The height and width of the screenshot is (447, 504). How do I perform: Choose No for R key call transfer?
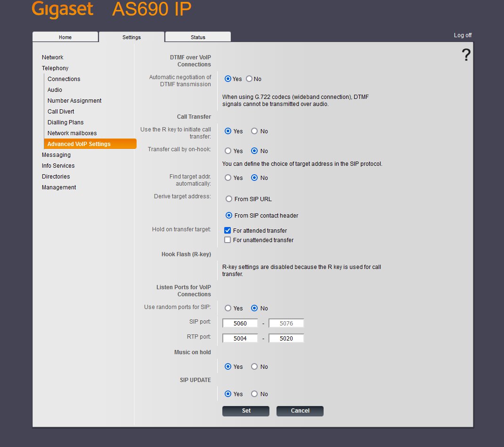254,131
